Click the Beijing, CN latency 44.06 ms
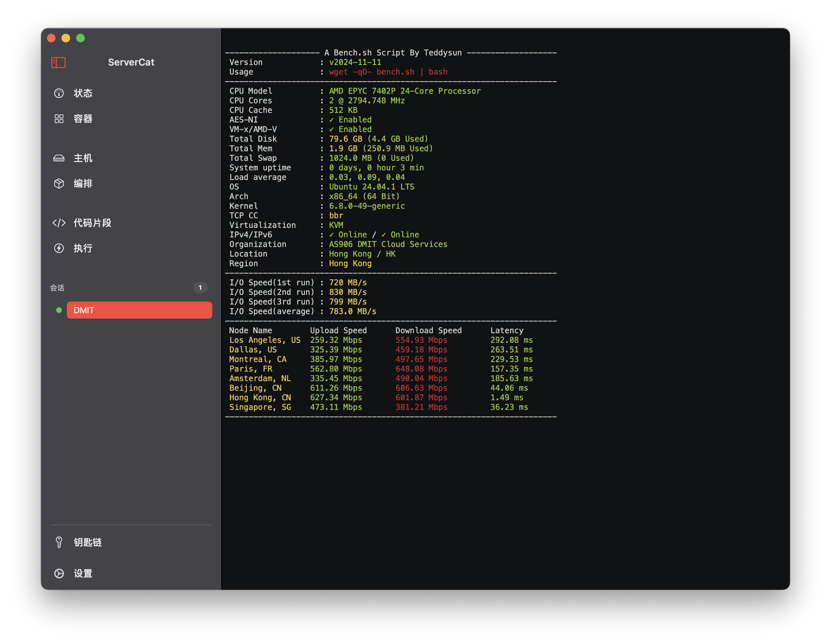This screenshot has height=644, width=831. point(509,388)
